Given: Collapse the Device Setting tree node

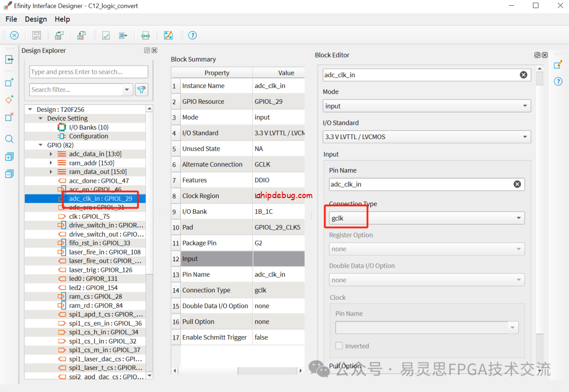Looking at the screenshot, I should (41, 119).
